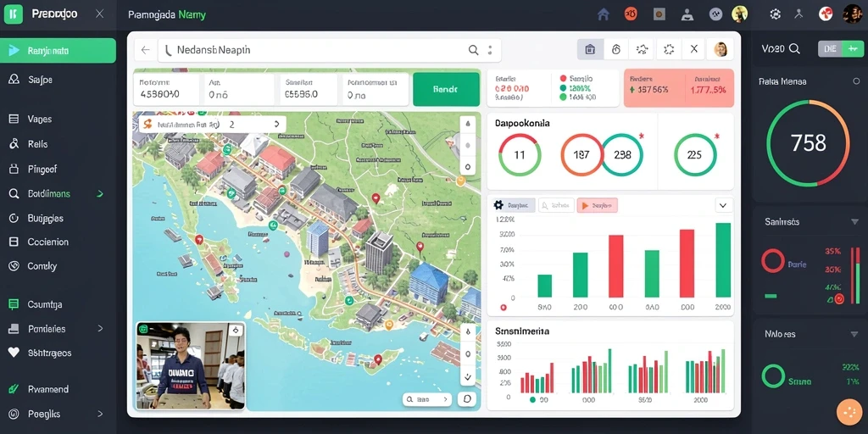Click the heart icon beside Sshtrrgeos

[14, 353]
